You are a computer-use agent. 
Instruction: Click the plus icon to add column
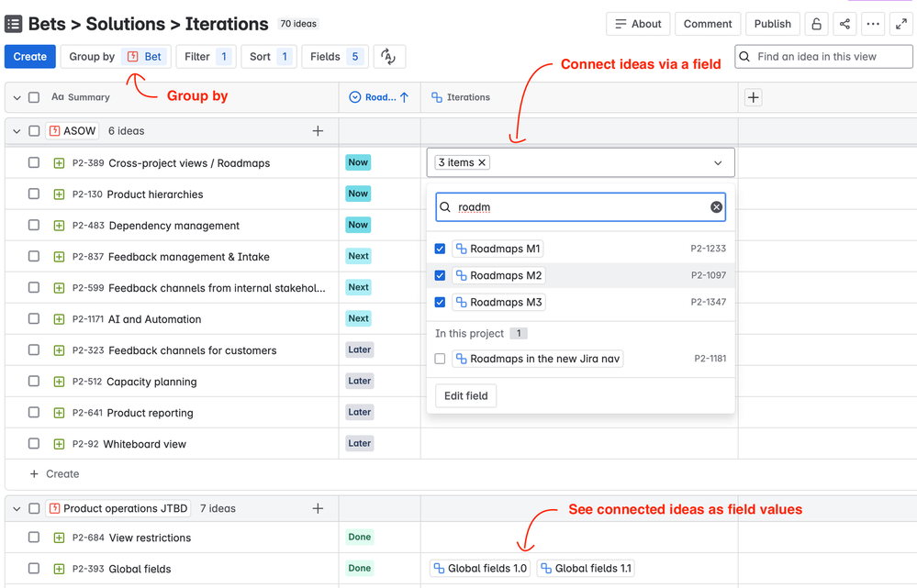point(754,97)
